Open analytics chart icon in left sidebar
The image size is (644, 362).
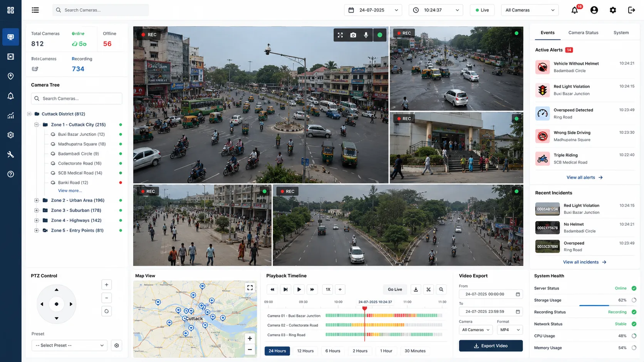pyautogui.click(x=10, y=115)
